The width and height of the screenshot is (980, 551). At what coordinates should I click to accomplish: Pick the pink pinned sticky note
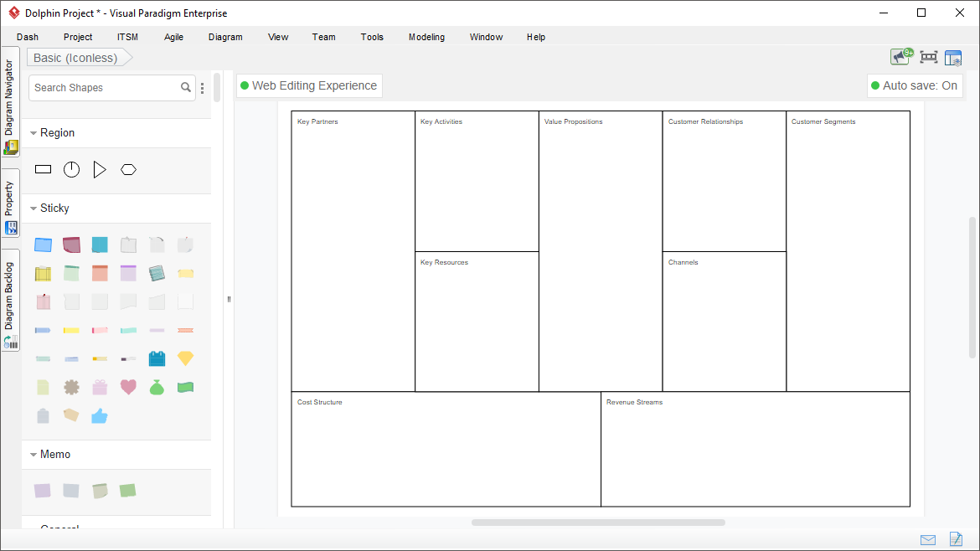(x=43, y=301)
